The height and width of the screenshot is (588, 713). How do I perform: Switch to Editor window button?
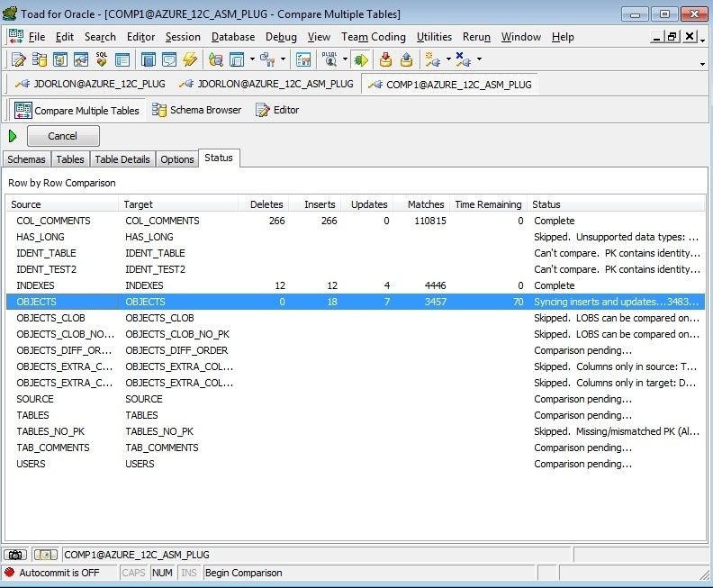pyautogui.click(x=277, y=110)
